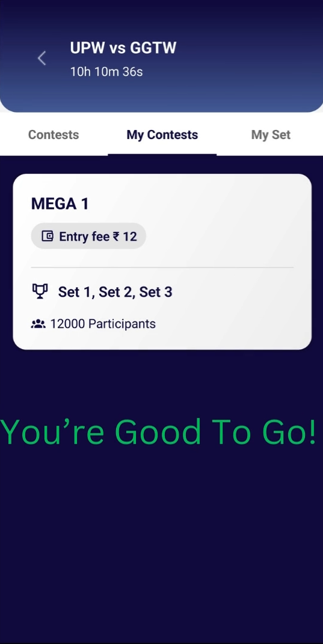This screenshot has width=323, height=644.
Task: Click the trophy icon next to Set 1
Action: pos(40,292)
